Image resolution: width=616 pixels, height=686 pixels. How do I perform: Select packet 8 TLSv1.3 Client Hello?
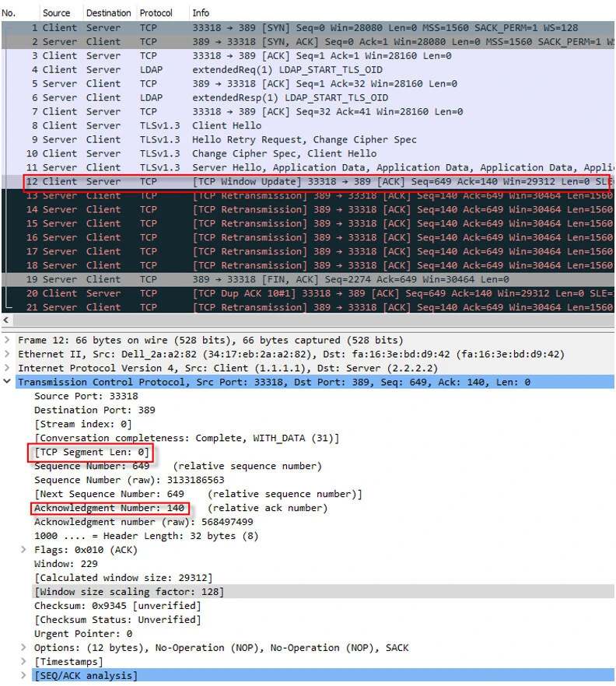311,126
